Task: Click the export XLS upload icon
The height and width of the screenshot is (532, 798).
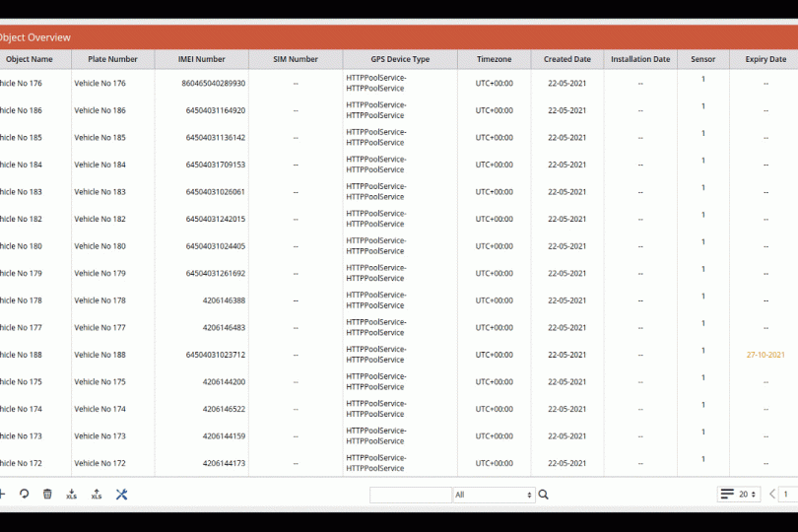Action: pos(97,495)
